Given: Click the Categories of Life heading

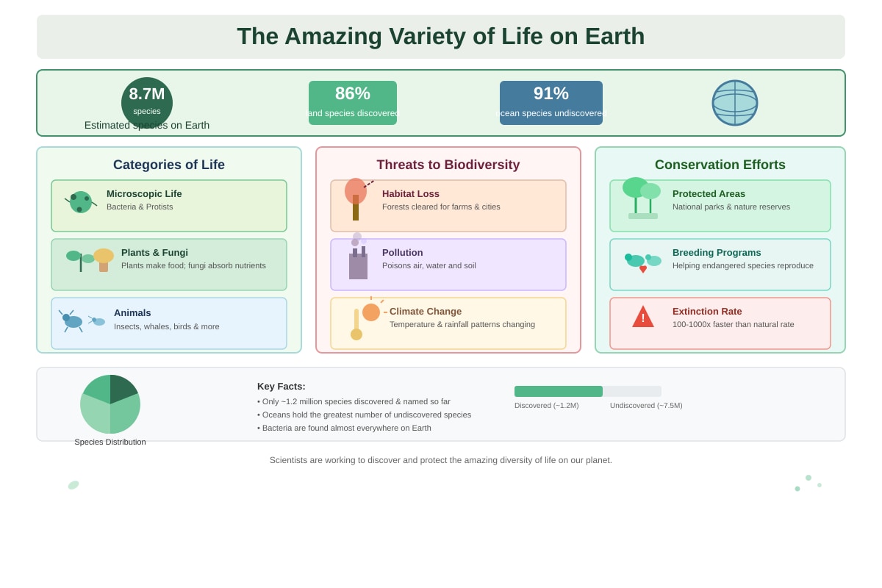Looking at the screenshot, I should point(169,165).
